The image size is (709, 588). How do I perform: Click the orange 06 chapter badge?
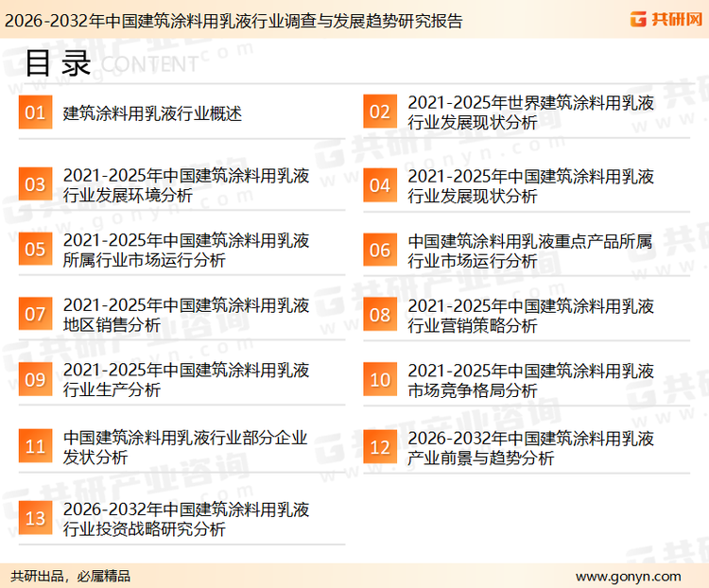tap(380, 250)
